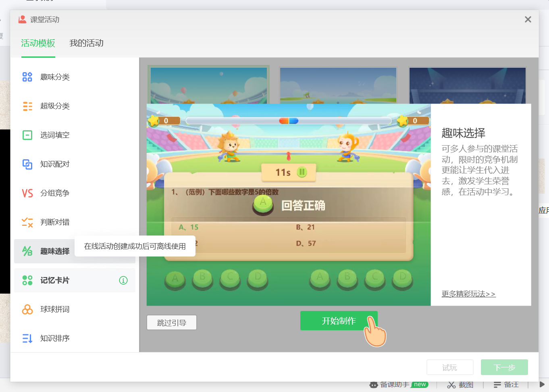Click the 趣味分类 grid icon
549x392 pixels.
27,77
